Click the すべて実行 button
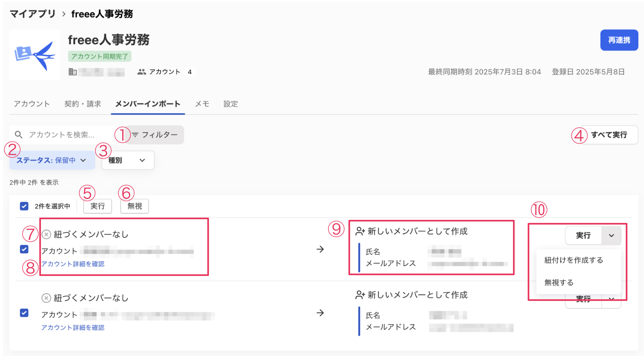Image resolution: width=644 pixels, height=356 pixels. (609, 135)
